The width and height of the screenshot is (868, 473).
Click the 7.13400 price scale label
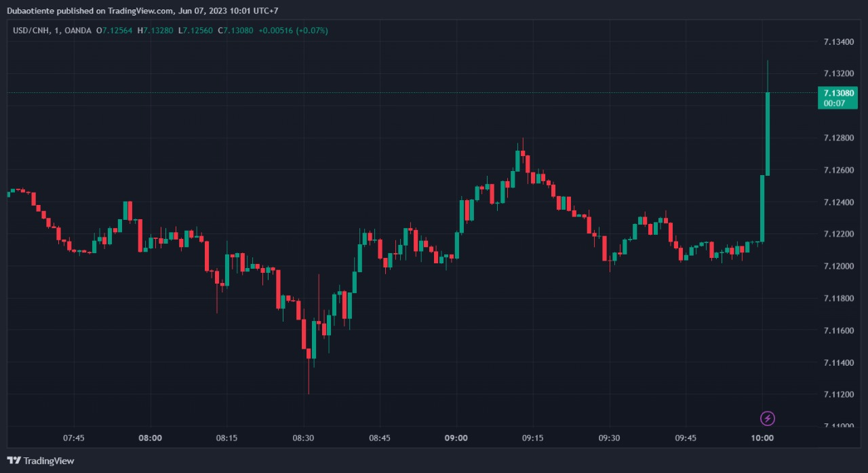[838, 42]
